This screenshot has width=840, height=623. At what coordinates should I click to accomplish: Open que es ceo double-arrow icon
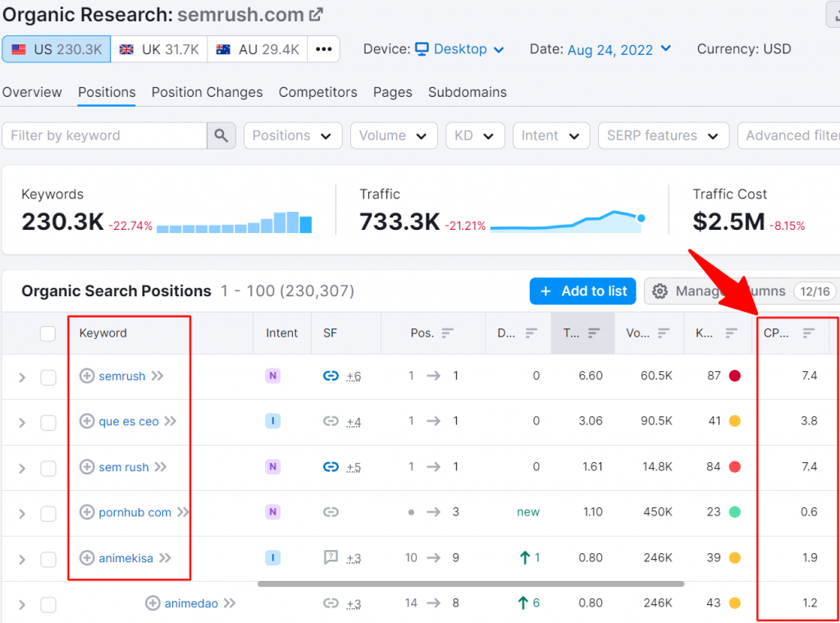(x=171, y=421)
